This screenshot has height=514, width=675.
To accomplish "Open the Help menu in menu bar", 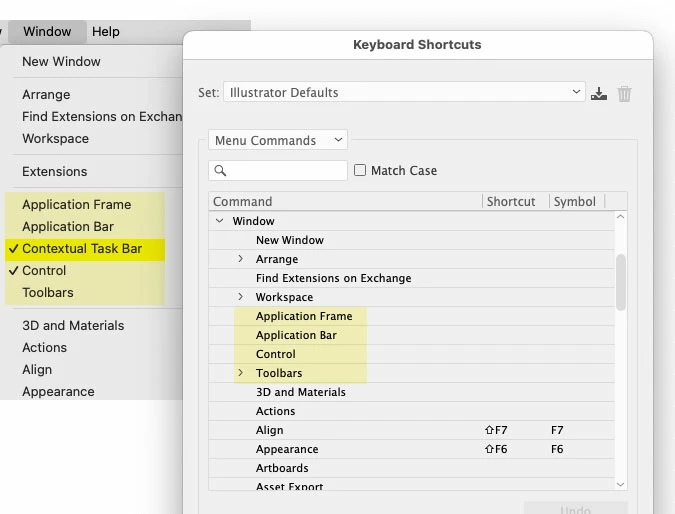I will (x=105, y=32).
